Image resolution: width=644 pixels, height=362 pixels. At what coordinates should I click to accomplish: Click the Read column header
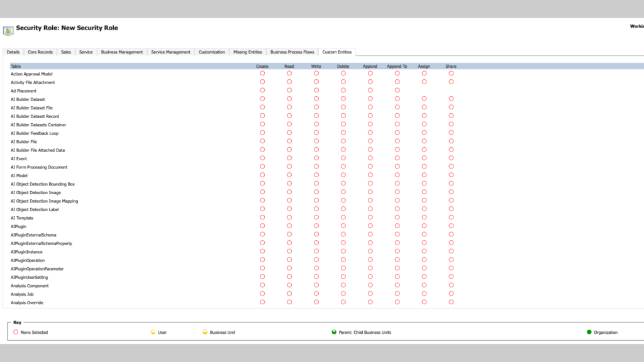click(289, 65)
